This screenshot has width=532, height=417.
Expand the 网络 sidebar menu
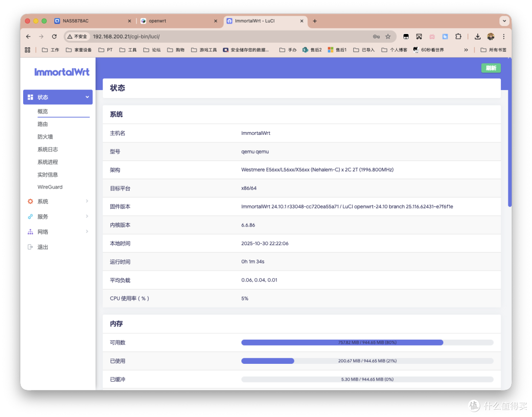pos(58,231)
